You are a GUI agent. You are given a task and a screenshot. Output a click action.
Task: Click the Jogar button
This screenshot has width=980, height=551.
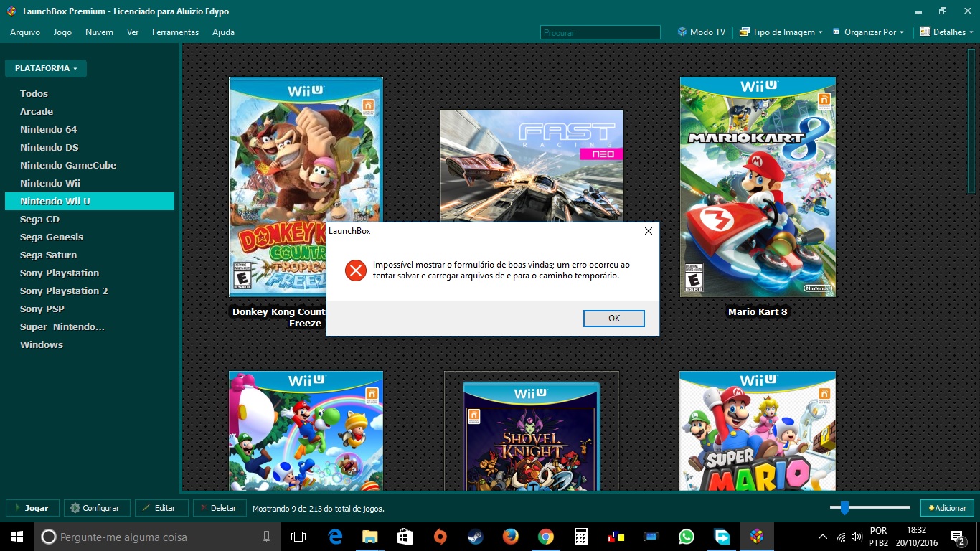pyautogui.click(x=32, y=508)
